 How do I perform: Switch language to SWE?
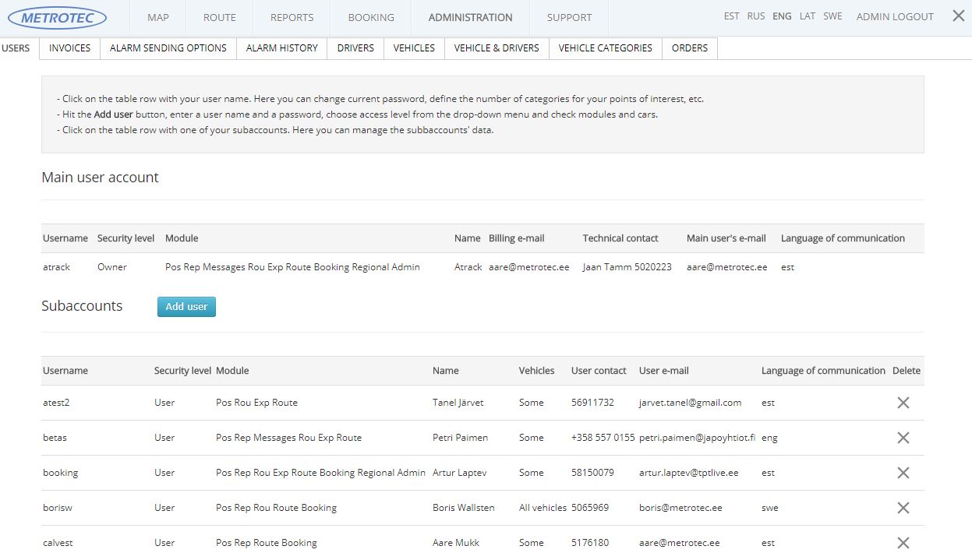click(x=832, y=16)
